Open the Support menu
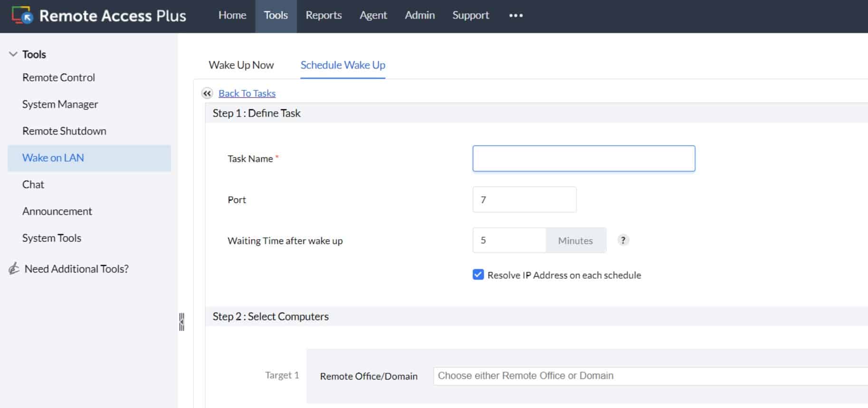Screen dimensions: 868x408 click(470, 16)
